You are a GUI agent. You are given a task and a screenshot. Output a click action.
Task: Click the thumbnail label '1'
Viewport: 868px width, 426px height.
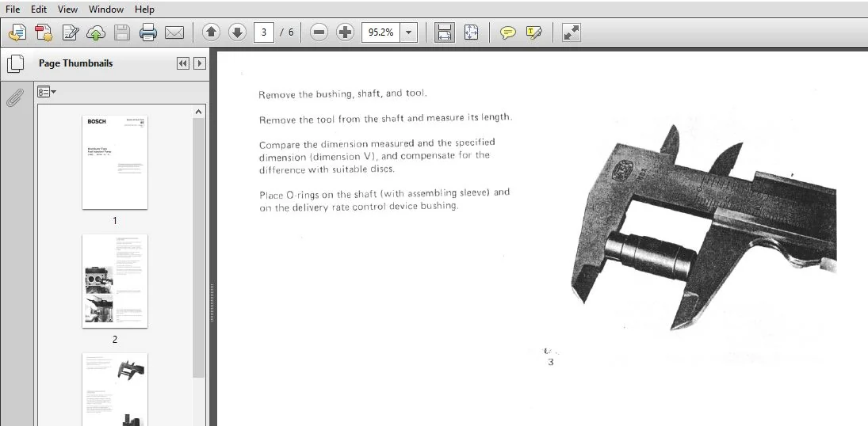(x=115, y=221)
